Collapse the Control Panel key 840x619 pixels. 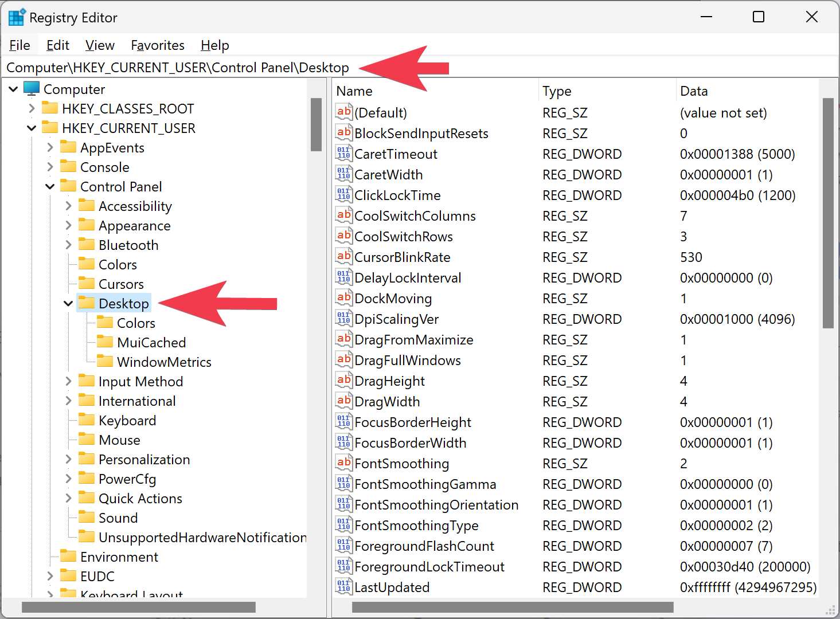(x=50, y=187)
